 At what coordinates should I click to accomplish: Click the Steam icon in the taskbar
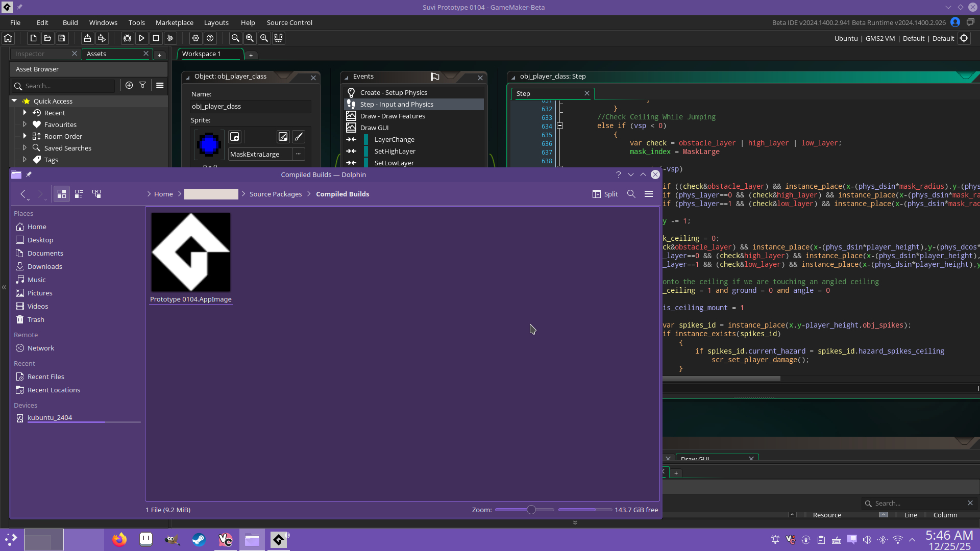[199, 540]
